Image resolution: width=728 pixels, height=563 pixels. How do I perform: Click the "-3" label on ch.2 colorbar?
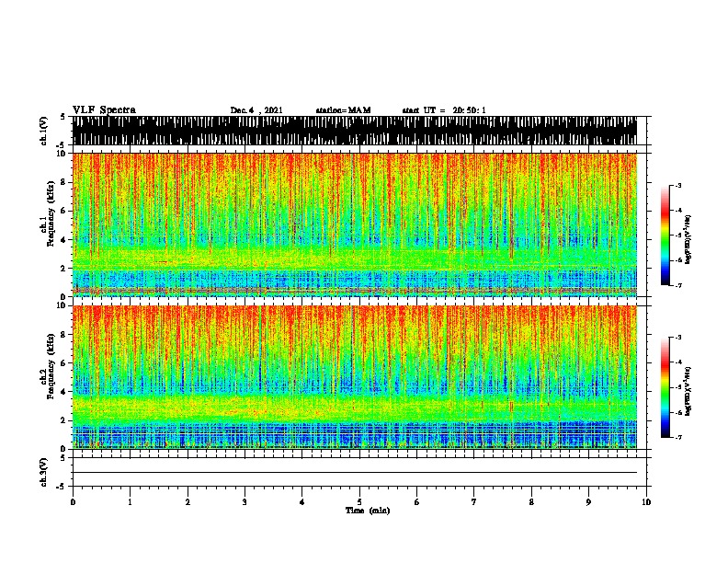tap(677, 338)
